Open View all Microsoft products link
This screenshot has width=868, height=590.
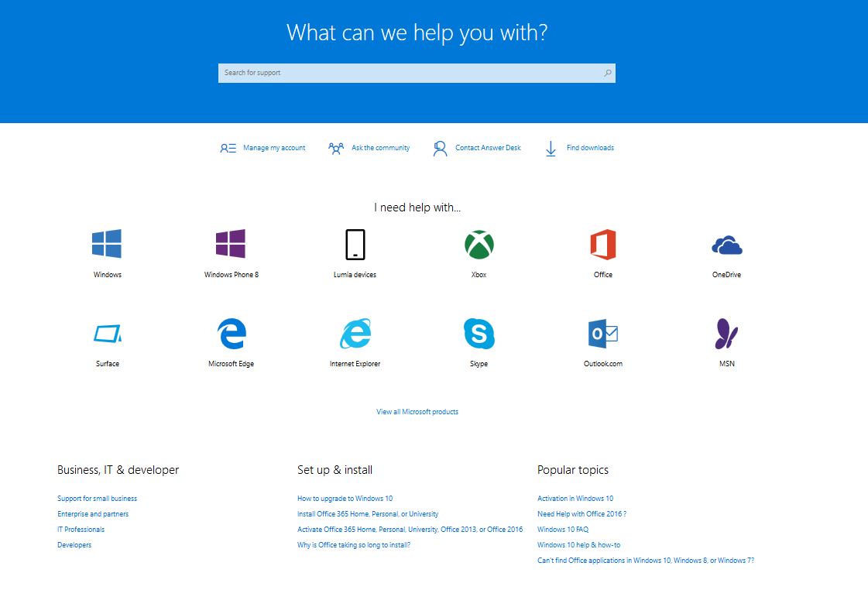417,412
